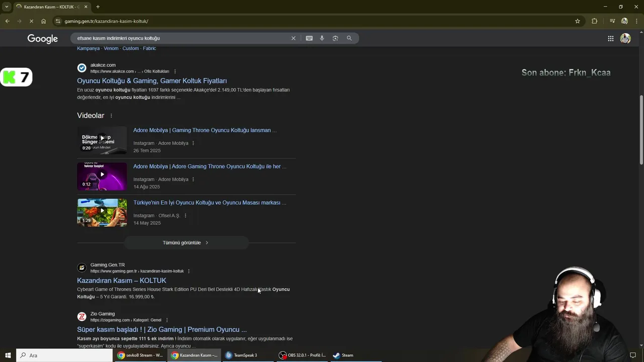Screen dimensions: 644x362
Task: Go back to previous page
Action: tap(7, 21)
